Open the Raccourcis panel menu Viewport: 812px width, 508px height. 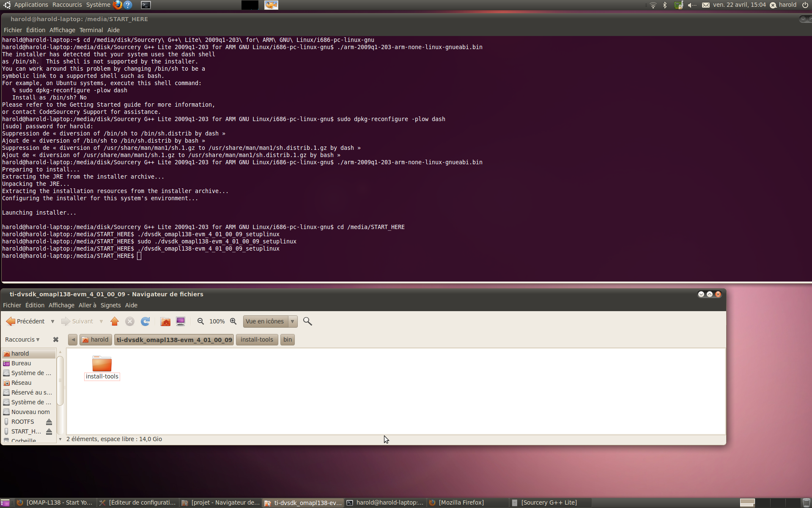click(67, 5)
